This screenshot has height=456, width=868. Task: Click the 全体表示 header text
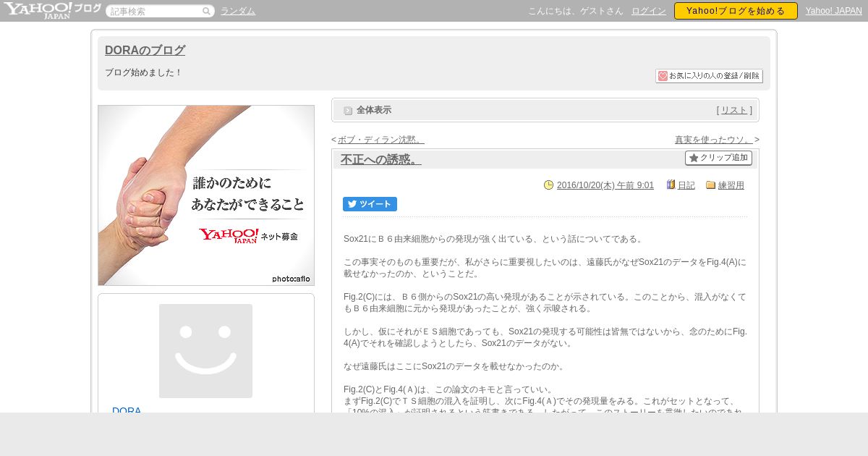(374, 110)
